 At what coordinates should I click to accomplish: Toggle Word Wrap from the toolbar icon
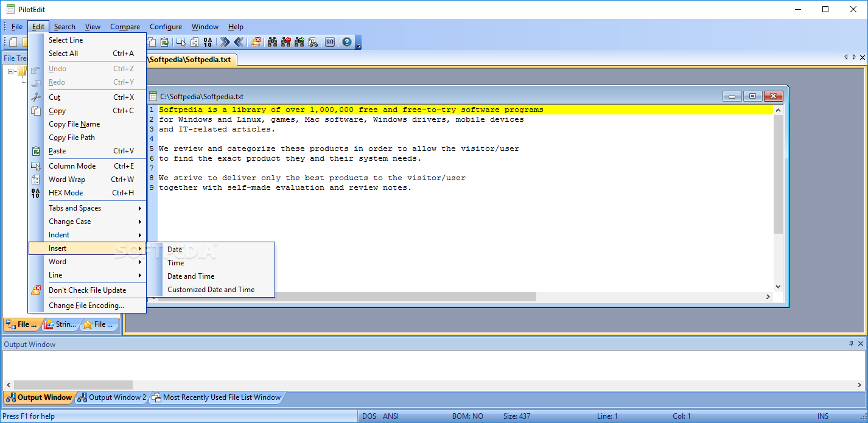(194, 42)
